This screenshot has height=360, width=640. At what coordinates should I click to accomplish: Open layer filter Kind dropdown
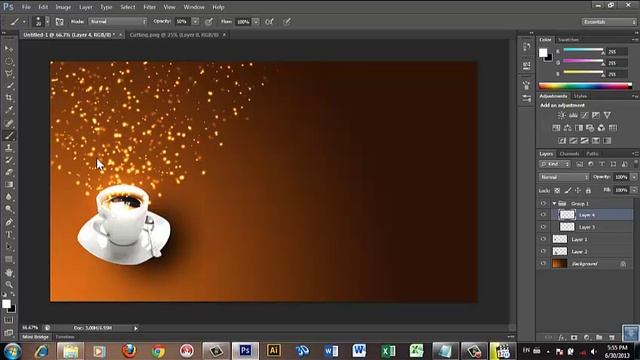click(554, 164)
